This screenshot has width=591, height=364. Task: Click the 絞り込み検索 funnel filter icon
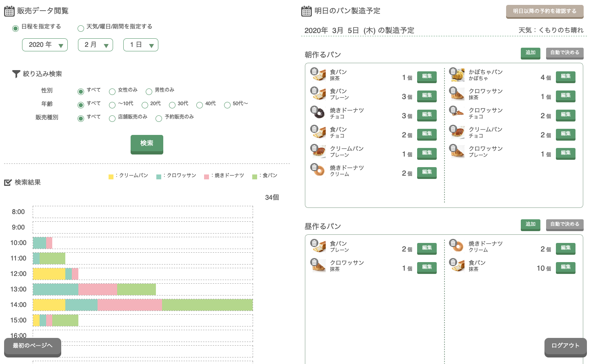[x=16, y=74]
